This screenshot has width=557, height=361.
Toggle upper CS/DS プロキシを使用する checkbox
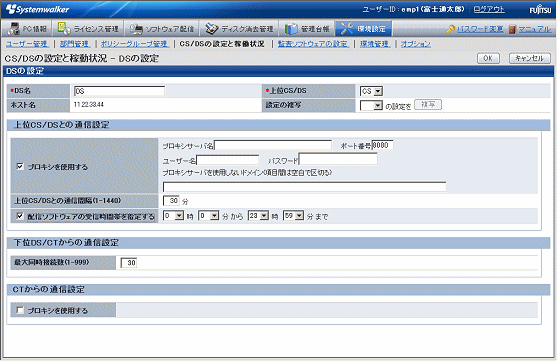pos(20,167)
